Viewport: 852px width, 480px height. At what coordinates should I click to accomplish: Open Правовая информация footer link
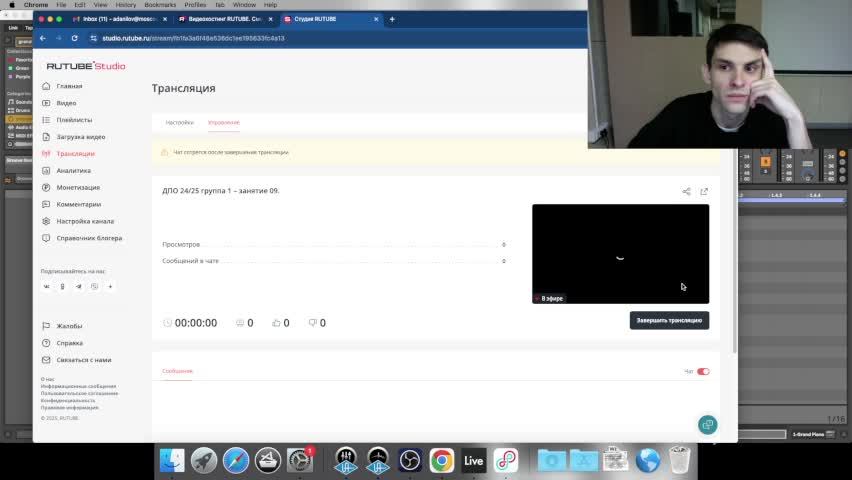pyautogui.click(x=70, y=407)
